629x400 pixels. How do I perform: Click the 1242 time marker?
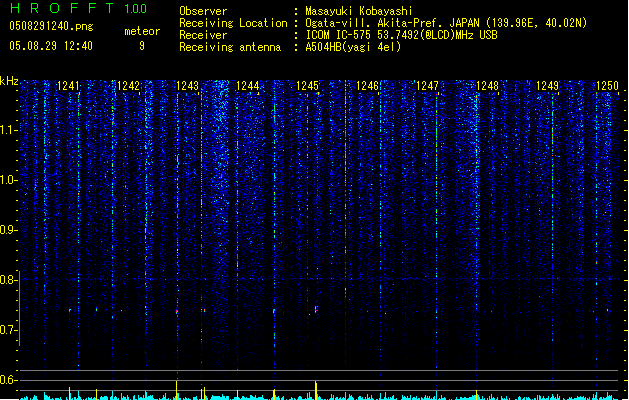(128, 86)
